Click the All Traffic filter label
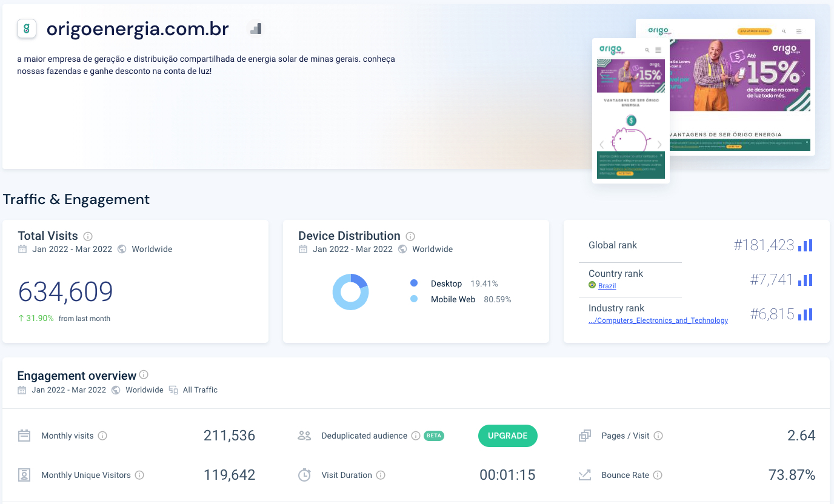Viewport: 834px width, 504px height. pos(200,390)
